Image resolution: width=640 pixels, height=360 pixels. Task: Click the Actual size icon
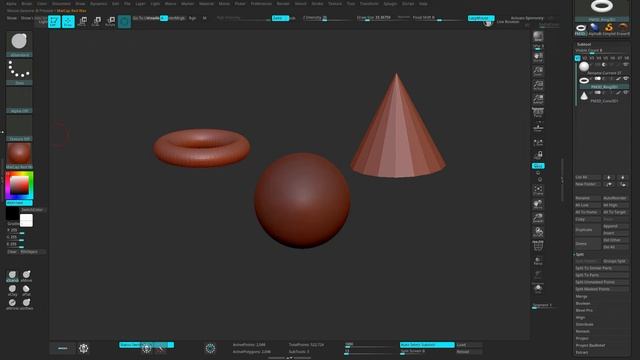[538, 85]
